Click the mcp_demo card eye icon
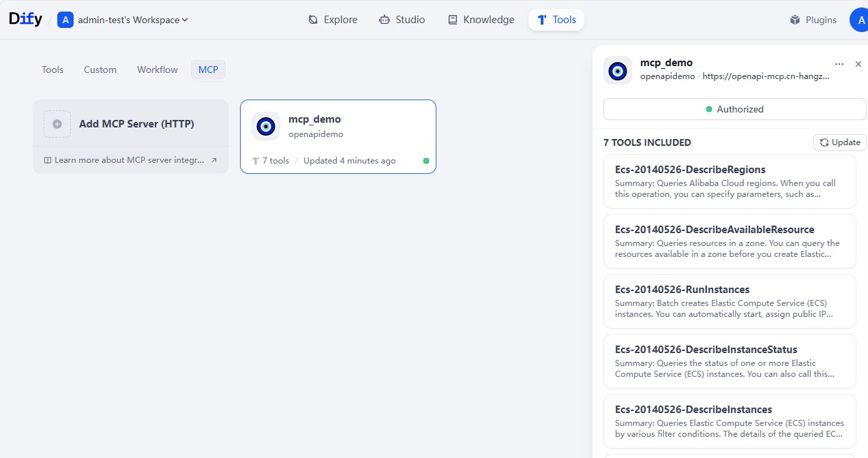Viewport: 868px width, 458px height. pyautogui.click(x=266, y=126)
